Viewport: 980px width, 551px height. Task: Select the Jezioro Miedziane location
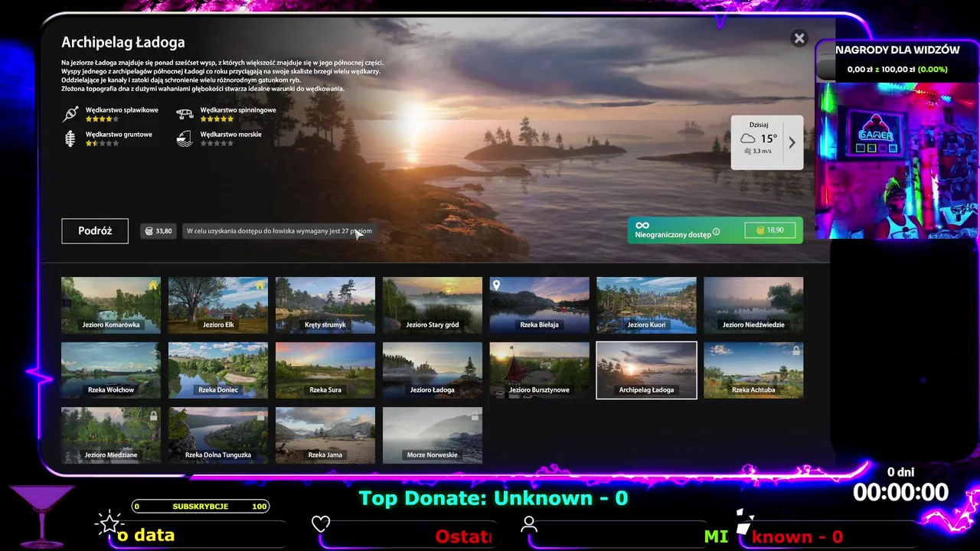point(111,435)
